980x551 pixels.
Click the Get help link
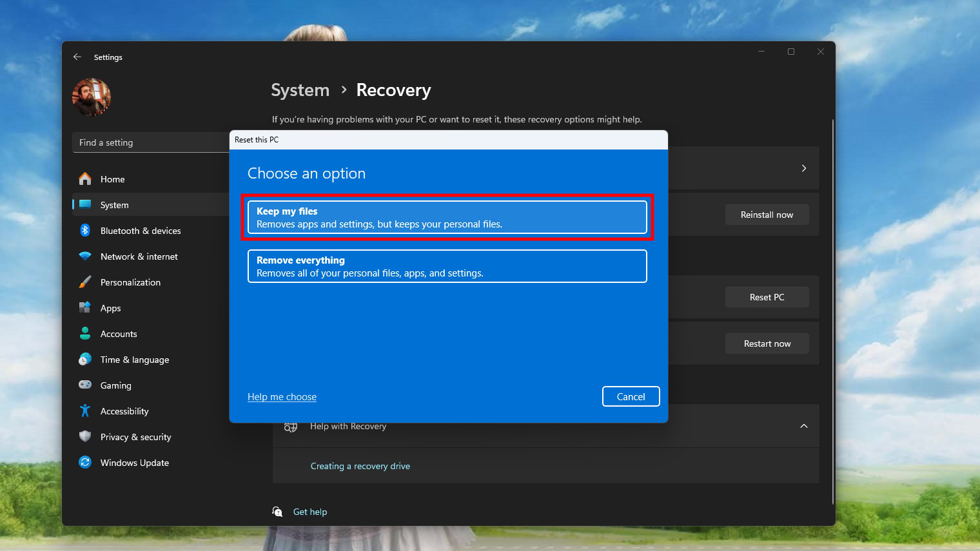pos(310,512)
